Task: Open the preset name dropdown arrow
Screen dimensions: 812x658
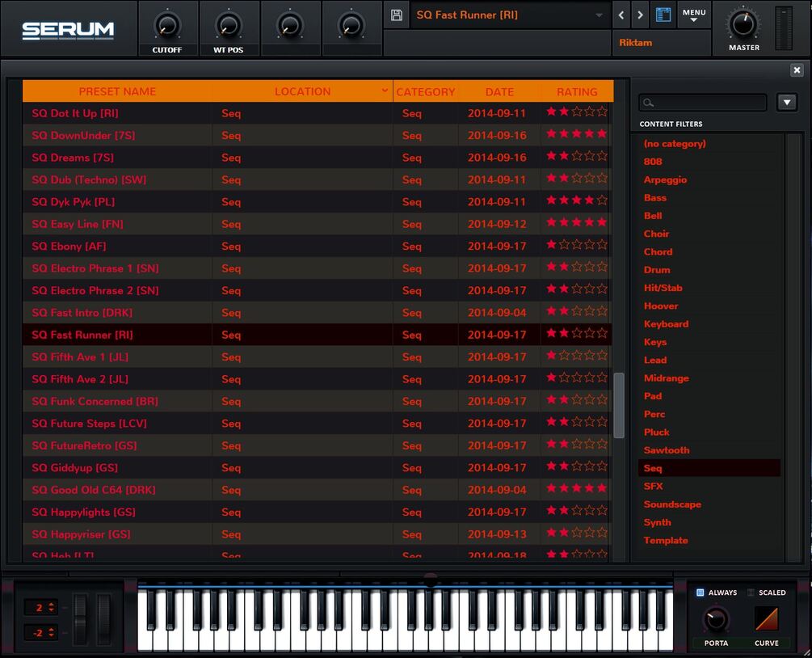Action: (600, 15)
